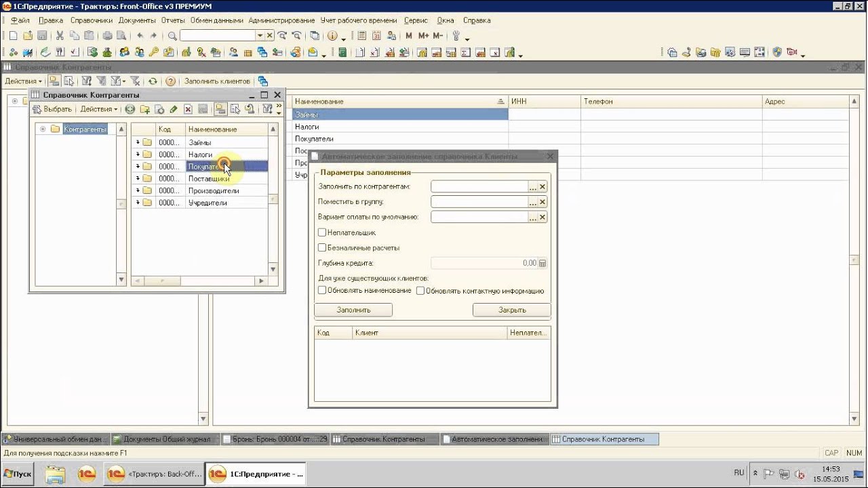Expand the Контрагенты tree root node
The height and width of the screenshot is (488, 868).
(43, 129)
